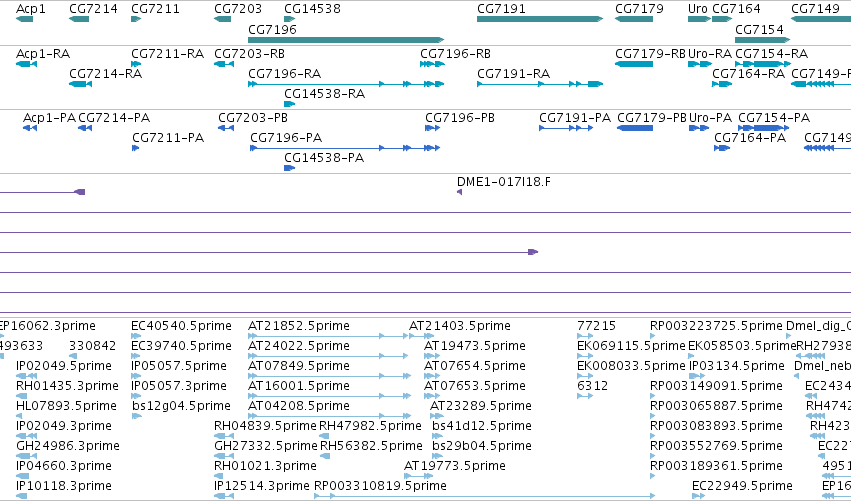Click the Uro gene label
Viewport: 851px width, 501px height.
tap(697, 9)
